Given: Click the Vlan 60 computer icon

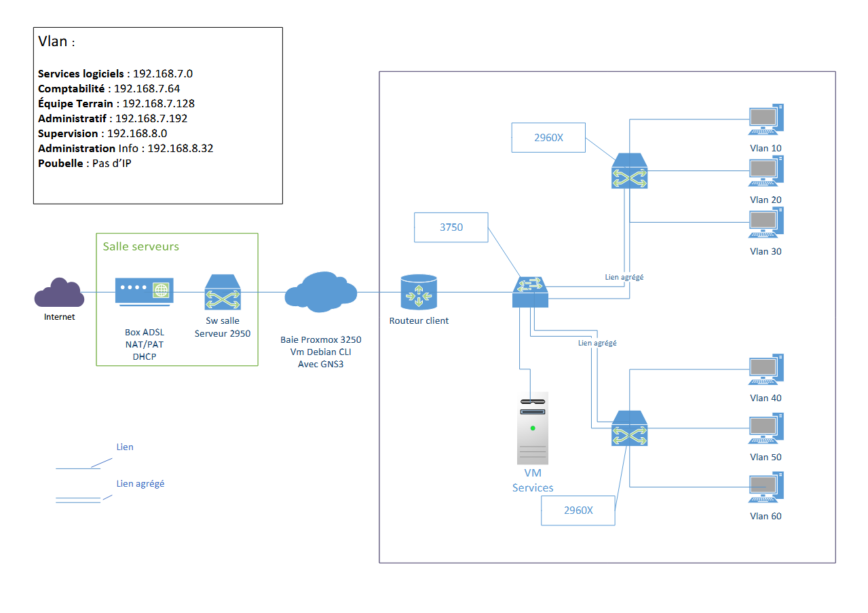Looking at the screenshot, I should tap(765, 487).
